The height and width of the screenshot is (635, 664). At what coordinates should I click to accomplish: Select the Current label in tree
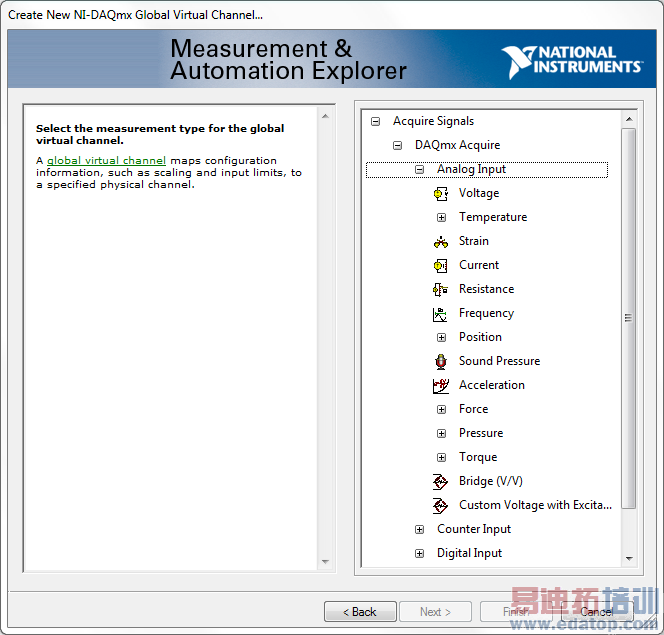(479, 265)
